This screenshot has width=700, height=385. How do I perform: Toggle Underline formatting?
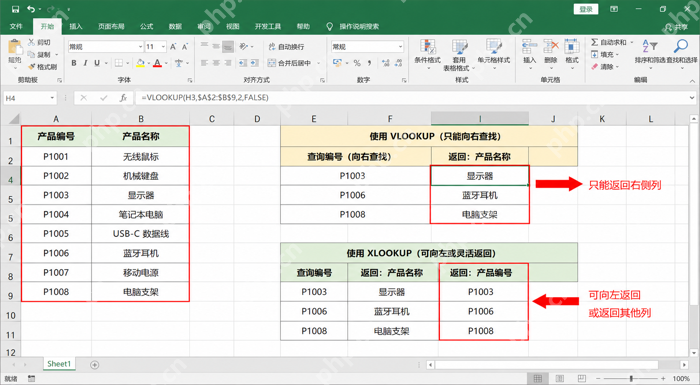pyautogui.click(x=97, y=63)
